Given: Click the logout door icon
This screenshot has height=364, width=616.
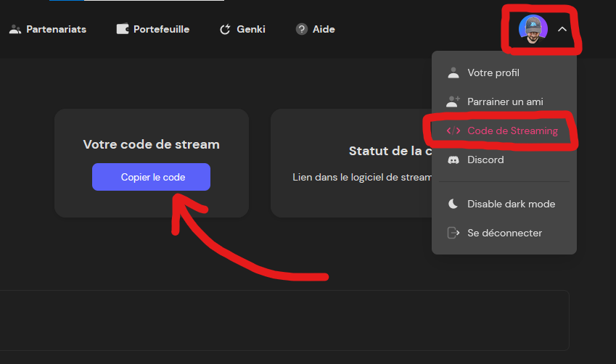Looking at the screenshot, I should click(x=453, y=233).
